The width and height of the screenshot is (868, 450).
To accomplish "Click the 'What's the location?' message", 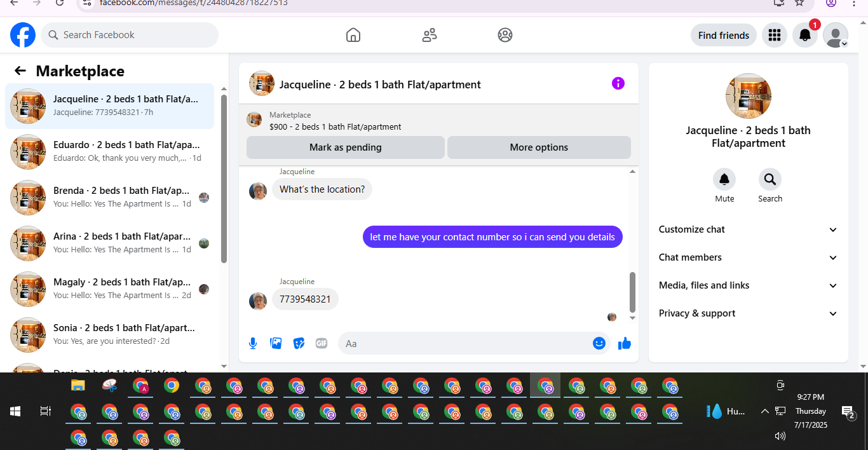I will [322, 189].
